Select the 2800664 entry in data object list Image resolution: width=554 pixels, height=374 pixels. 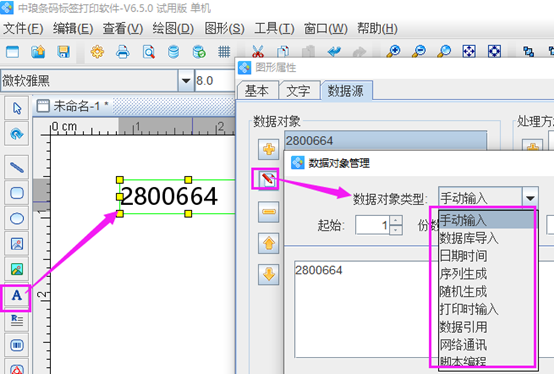(x=385, y=141)
